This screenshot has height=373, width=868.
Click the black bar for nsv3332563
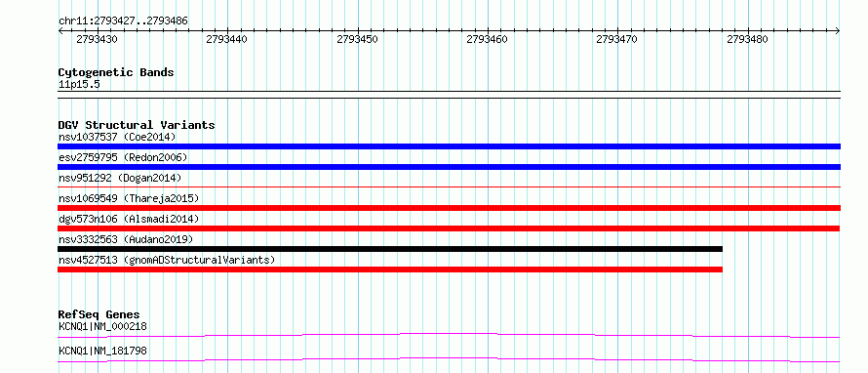click(390, 249)
